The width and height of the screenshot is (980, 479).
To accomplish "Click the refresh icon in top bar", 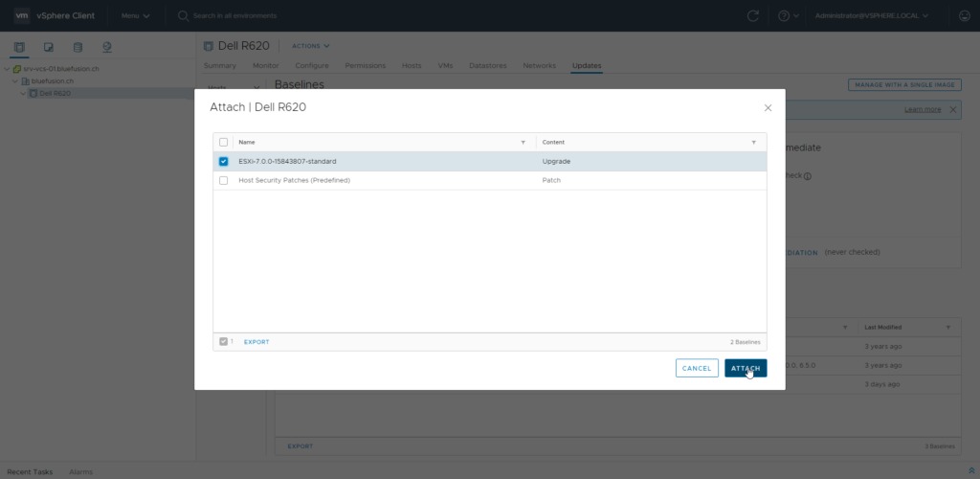I will (x=752, y=16).
